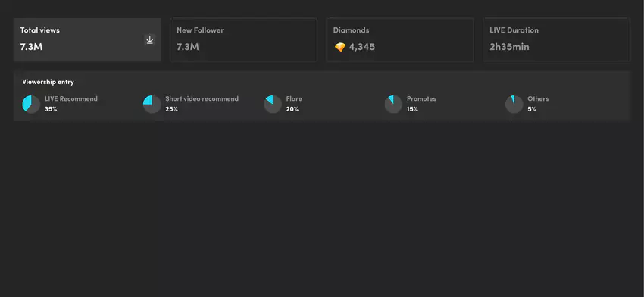Click the Viewership entry heading

48,82
